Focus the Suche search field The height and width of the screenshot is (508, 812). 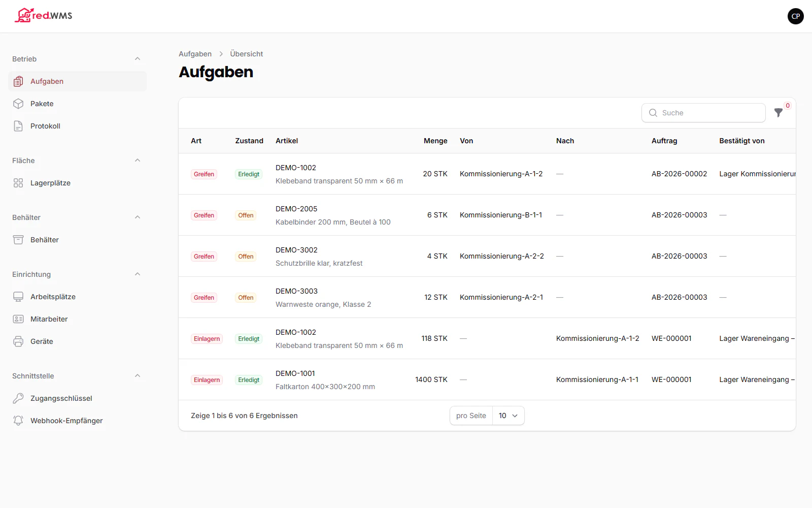click(x=703, y=113)
